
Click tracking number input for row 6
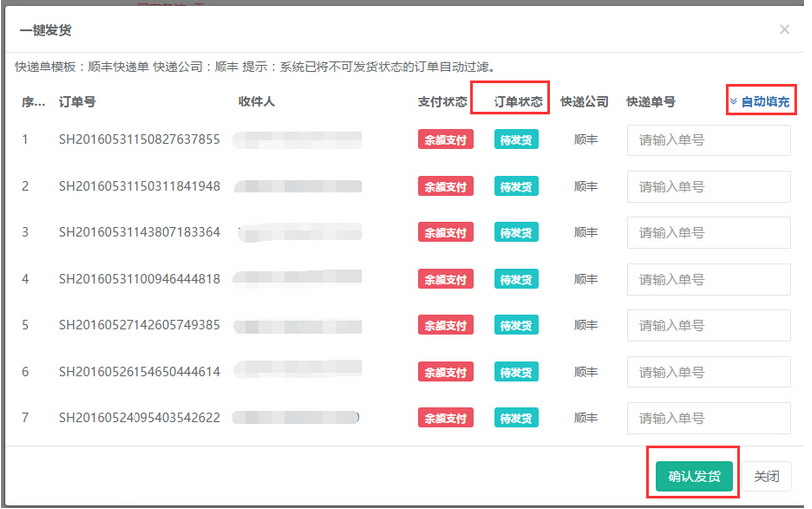click(x=708, y=372)
